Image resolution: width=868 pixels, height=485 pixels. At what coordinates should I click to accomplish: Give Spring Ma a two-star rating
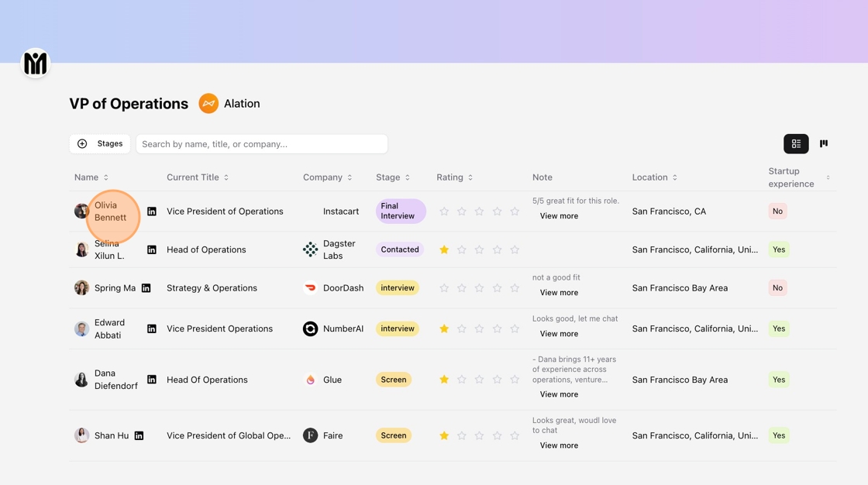click(462, 288)
